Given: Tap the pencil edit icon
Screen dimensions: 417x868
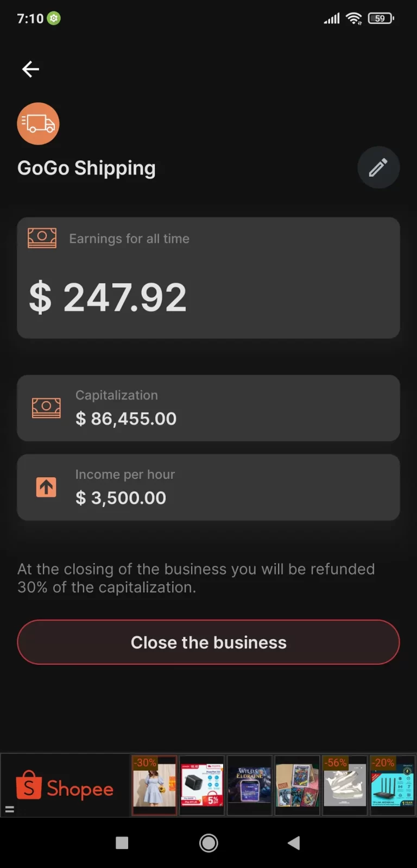Looking at the screenshot, I should pyautogui.click(x=378, y=167).
